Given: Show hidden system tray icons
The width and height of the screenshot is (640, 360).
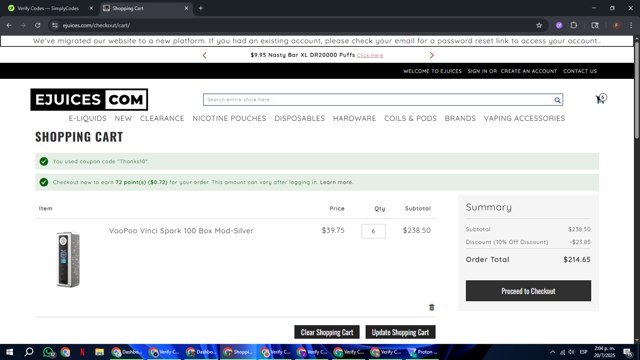Looking at the screenshot, I should pos(552,352).
